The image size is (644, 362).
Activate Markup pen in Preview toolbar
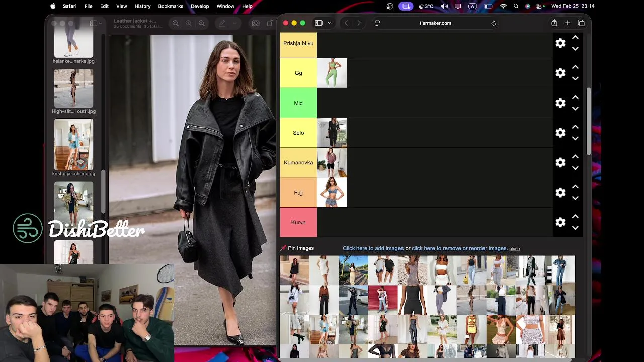[x=222, y=23]
